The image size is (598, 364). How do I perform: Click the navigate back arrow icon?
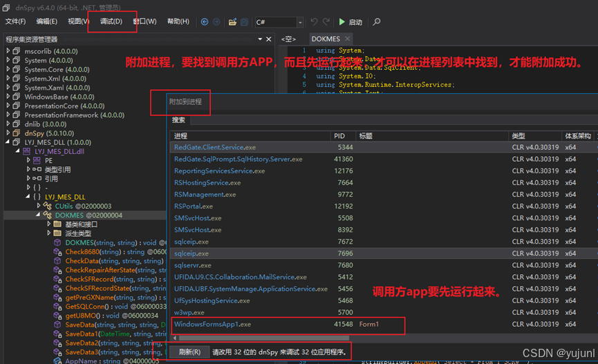point(205,22)
